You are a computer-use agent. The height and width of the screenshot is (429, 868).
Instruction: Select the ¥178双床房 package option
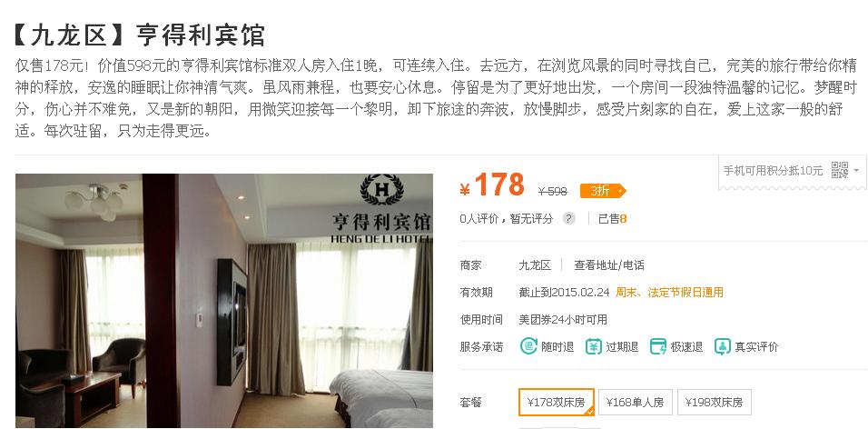tap(557, 402)
